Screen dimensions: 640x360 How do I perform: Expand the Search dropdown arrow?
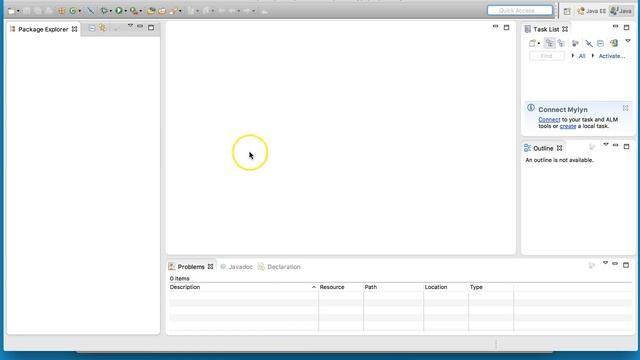[180, 11]
